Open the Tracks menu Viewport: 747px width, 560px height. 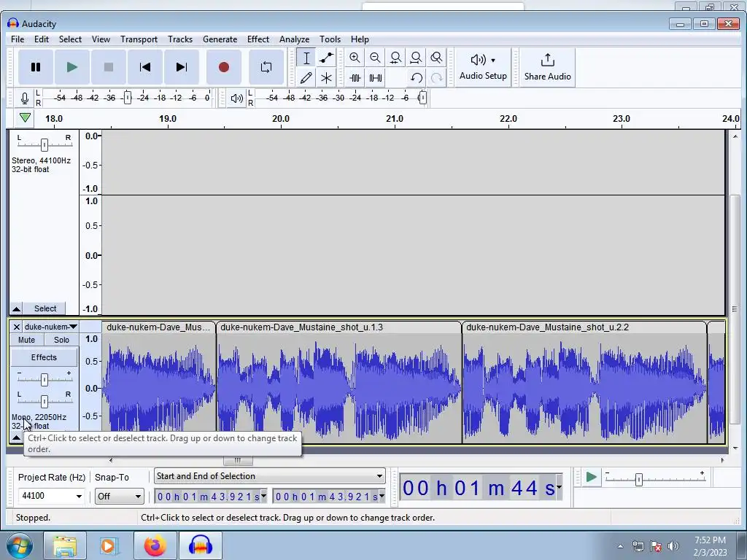pos(180,39)
